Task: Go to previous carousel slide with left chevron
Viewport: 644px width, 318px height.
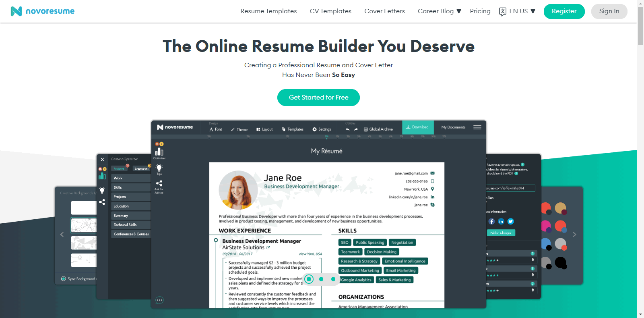Action: pyautogui.click(x=62, y=235)
